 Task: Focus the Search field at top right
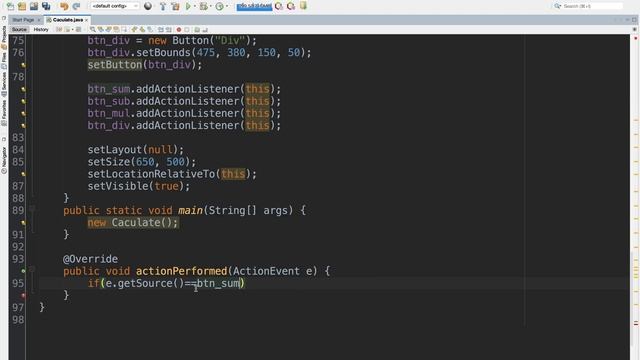[592, 6]
